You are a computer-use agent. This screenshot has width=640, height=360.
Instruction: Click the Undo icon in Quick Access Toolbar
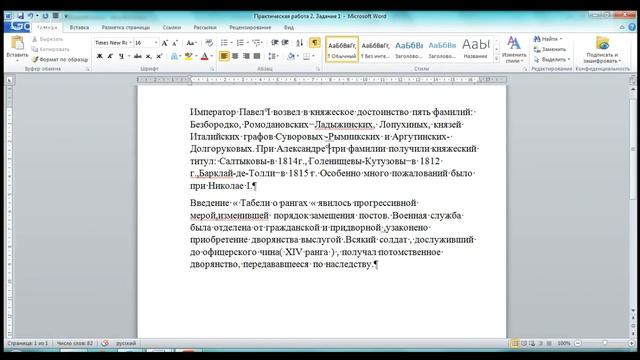click(30, 16)
